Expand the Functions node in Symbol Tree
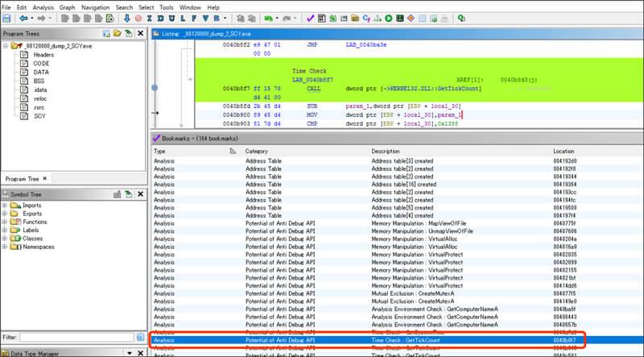This screenshot has height=357, width=644. (x=5, y=222)
